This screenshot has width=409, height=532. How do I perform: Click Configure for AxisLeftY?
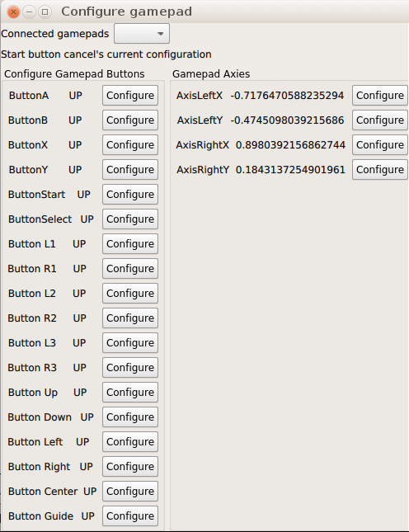point(380,120)
